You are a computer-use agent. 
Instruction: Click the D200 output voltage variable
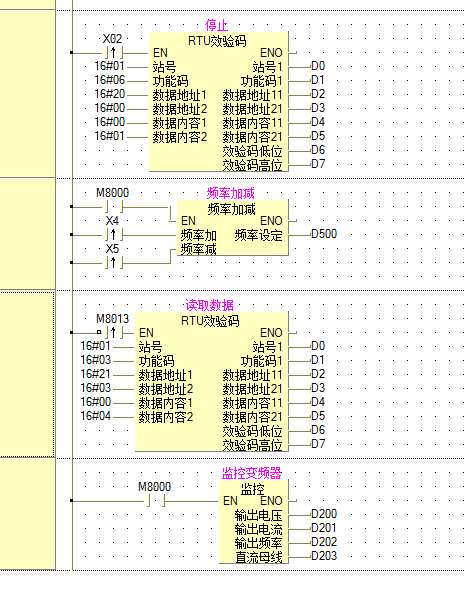pos(324,514)
